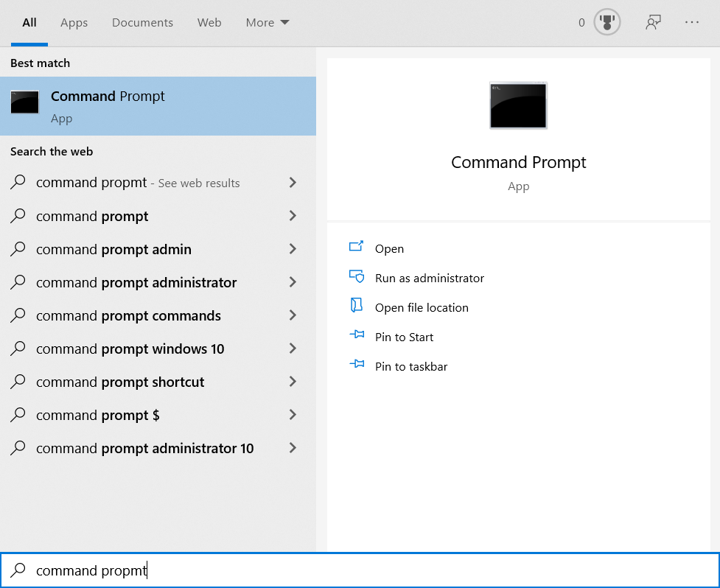Click the Run as administrator icon
This screenshot has height=588, width=720.
(357, 277)
